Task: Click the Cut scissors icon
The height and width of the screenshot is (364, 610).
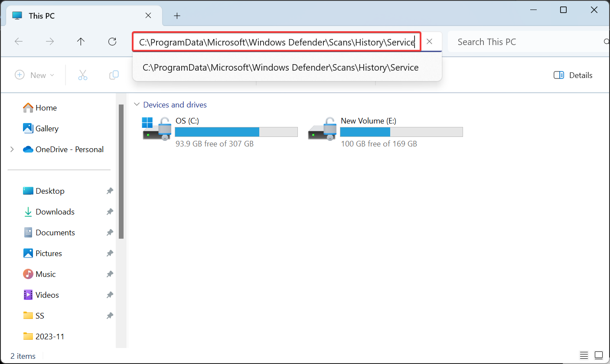Action: 83,75
